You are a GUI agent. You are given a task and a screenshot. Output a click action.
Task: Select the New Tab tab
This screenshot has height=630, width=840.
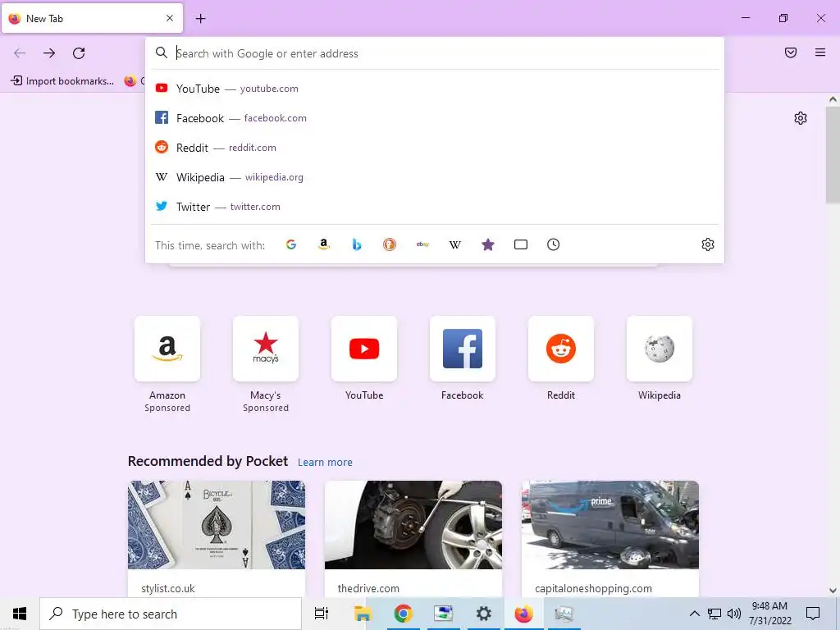92,18
